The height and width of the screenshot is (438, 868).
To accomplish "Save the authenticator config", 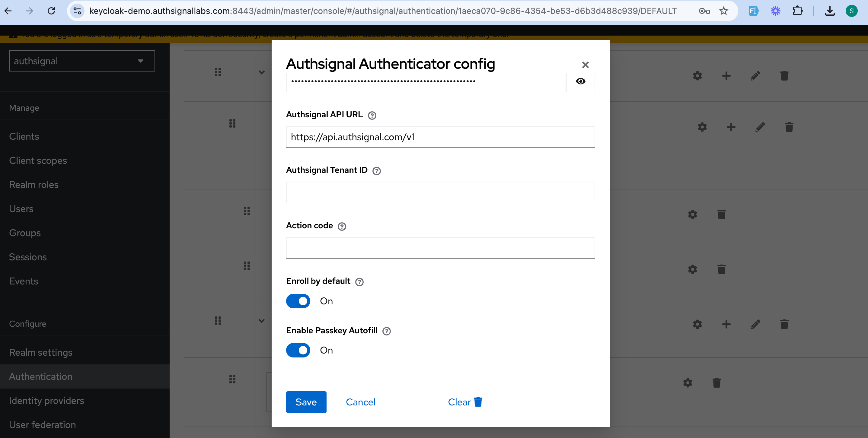I will 306,402.
